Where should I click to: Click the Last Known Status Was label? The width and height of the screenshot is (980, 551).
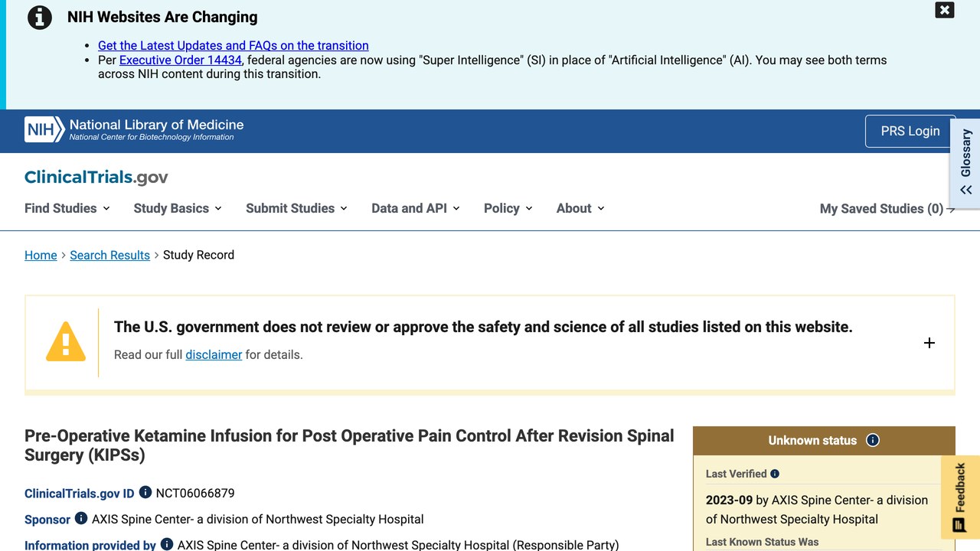762,542
